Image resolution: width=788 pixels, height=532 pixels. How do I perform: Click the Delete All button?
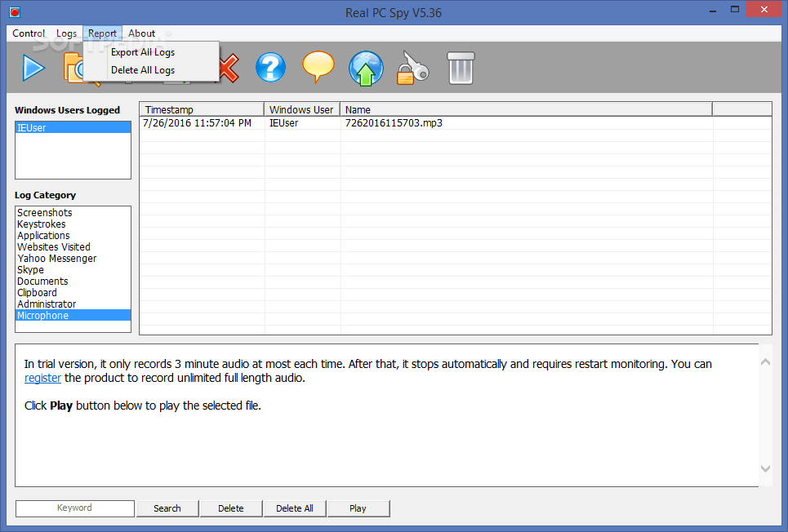click(295, 508)
